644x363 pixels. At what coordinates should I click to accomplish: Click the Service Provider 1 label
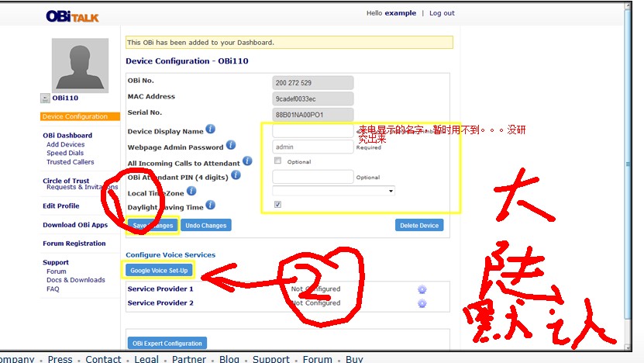[160, 289]
